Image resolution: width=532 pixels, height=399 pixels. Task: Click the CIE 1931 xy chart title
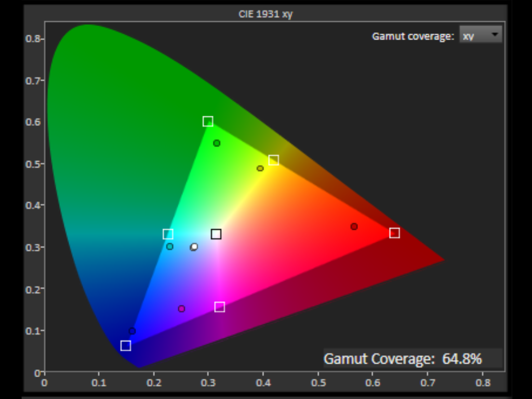(265, 14)
